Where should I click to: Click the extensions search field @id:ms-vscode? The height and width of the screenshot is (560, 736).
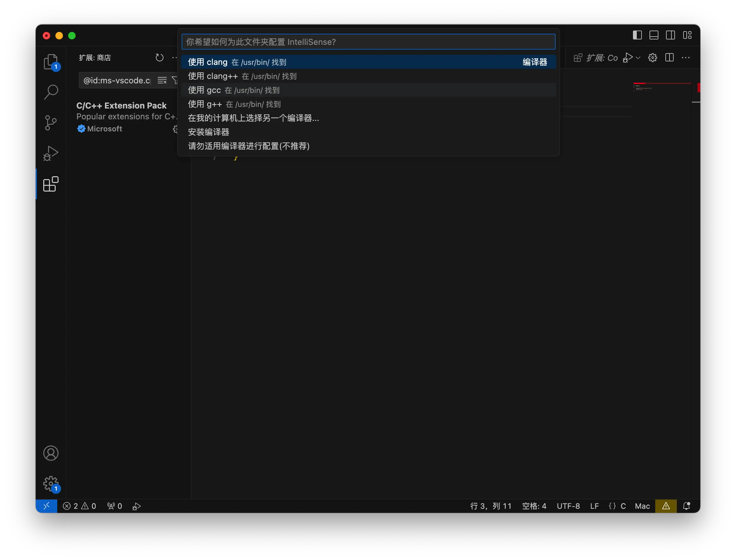point(117,80)
